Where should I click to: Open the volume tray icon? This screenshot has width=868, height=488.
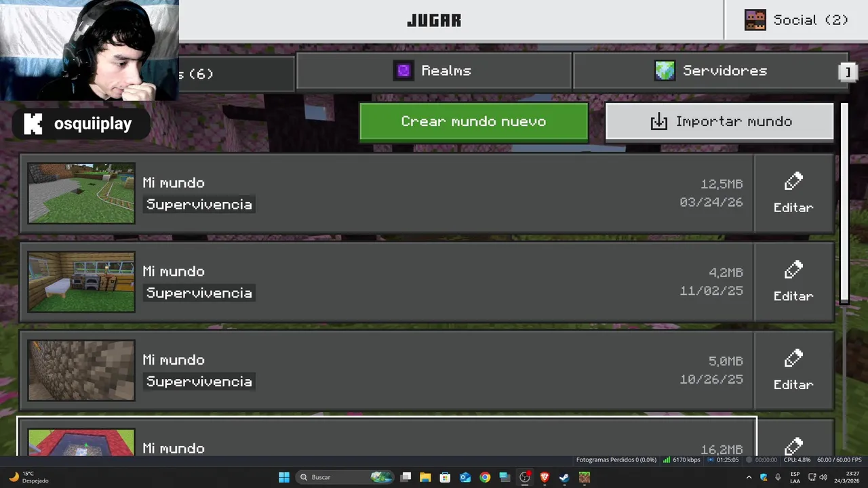[x=823, y=477]
